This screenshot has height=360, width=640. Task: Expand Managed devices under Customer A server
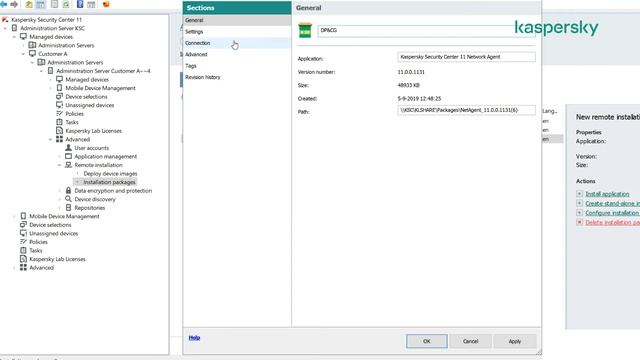click(50, 80)
